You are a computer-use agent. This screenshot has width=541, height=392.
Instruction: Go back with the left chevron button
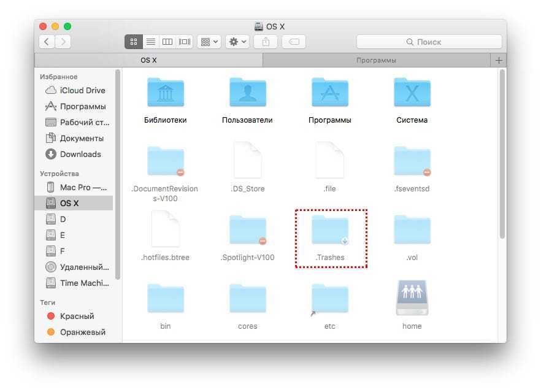point(47,42)
